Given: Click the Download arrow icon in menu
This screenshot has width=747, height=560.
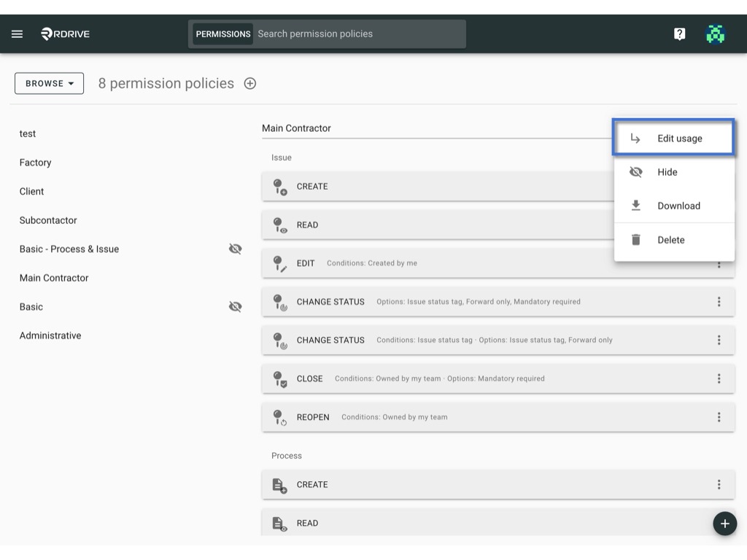Looking at the screenshot, I should coord(635,205).
